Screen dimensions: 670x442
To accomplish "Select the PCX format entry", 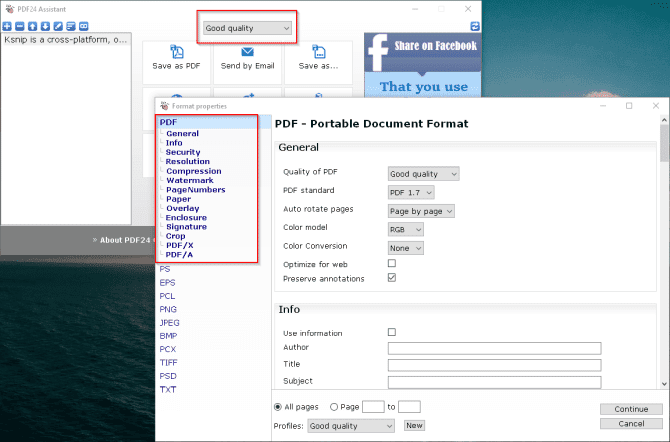I will pyautogui.click(x=168, y=349).
